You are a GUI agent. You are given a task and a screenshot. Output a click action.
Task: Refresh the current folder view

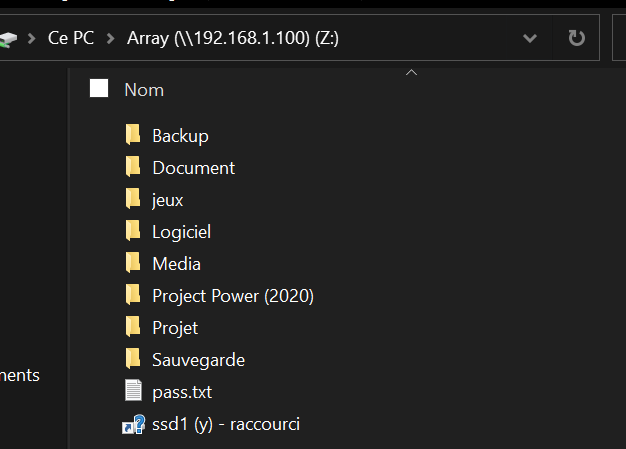(x=576, y=38)
